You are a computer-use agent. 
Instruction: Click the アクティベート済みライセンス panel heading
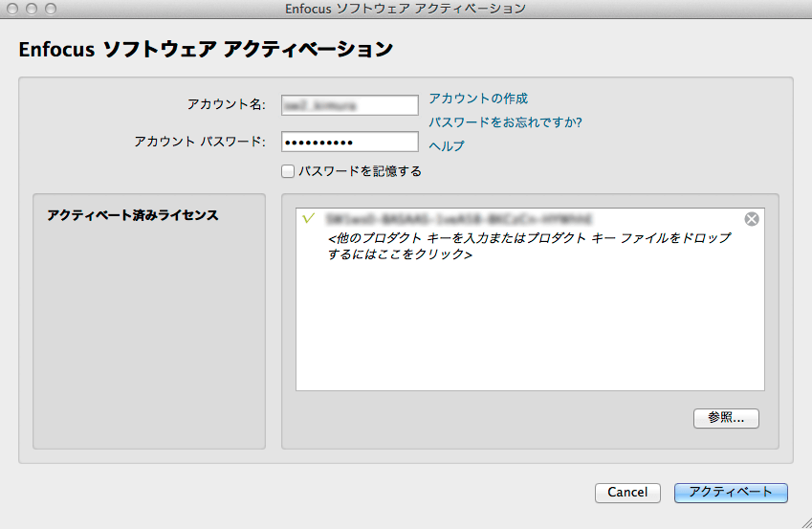(133, 215)
